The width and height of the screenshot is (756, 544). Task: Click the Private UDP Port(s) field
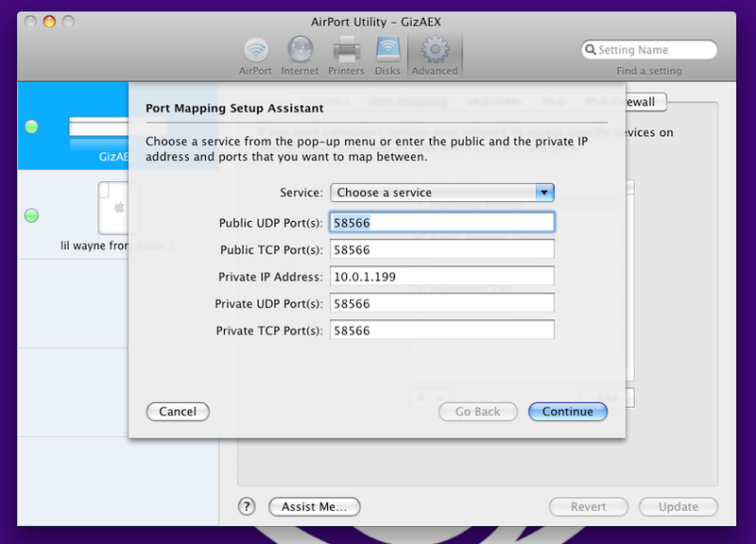[442, 303]
